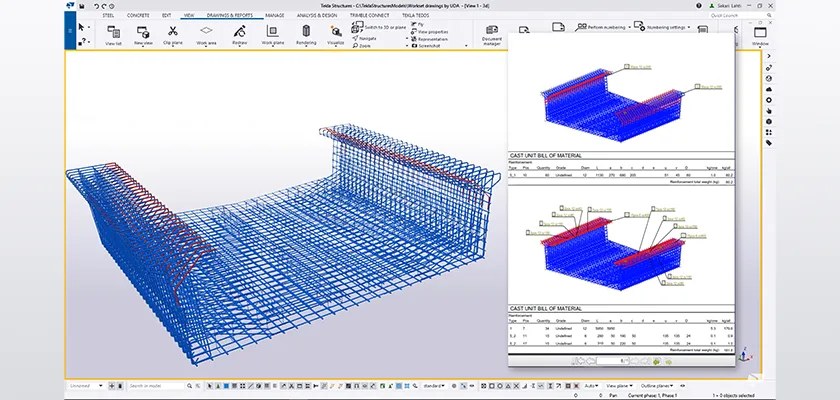Click the hand icon in side pane
The width and height of the screenshot is (840, 400).
click(769, 111)
